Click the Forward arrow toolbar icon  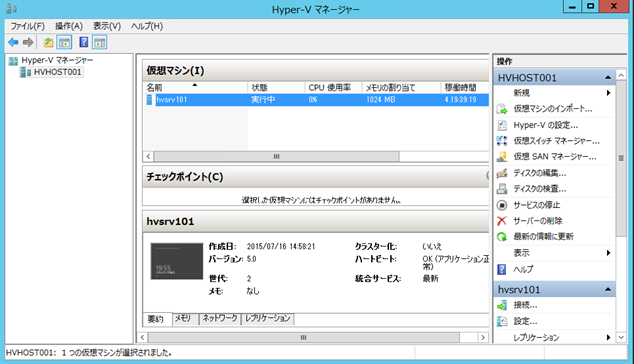(x=28, y=42)
